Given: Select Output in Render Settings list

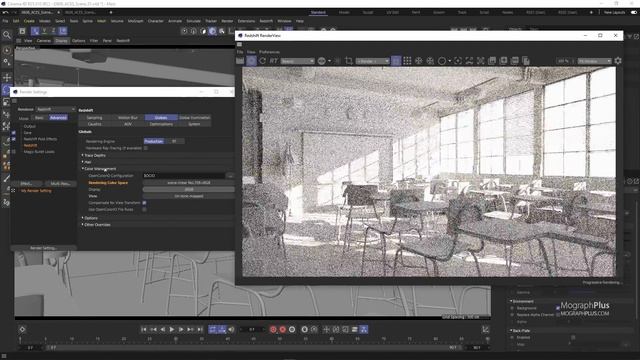Looking at the screenshot, I should [30, 127].
